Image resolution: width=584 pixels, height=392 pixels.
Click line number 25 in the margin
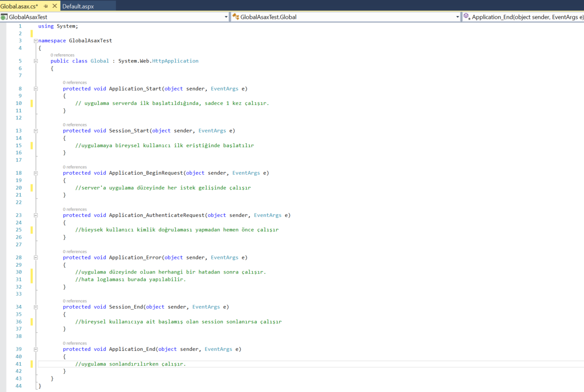19,229
